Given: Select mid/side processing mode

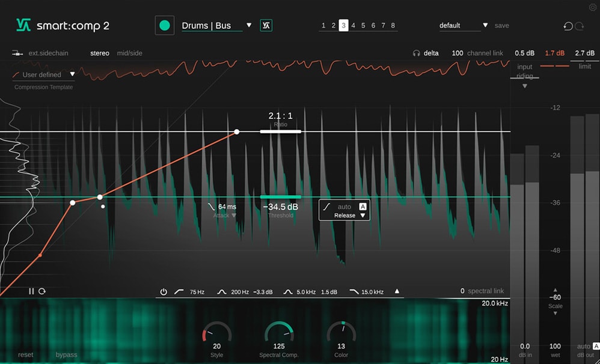Looking at the screenshot, I should 130,53.
